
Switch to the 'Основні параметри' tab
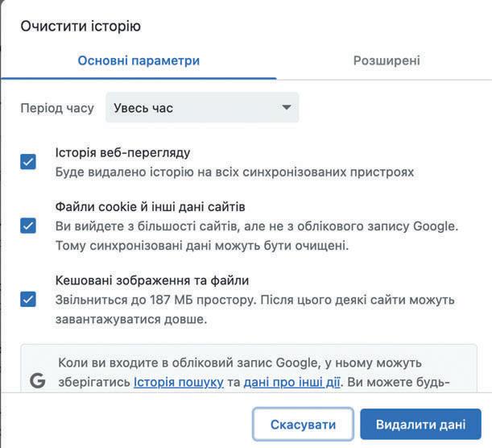[x=139, y=60]
